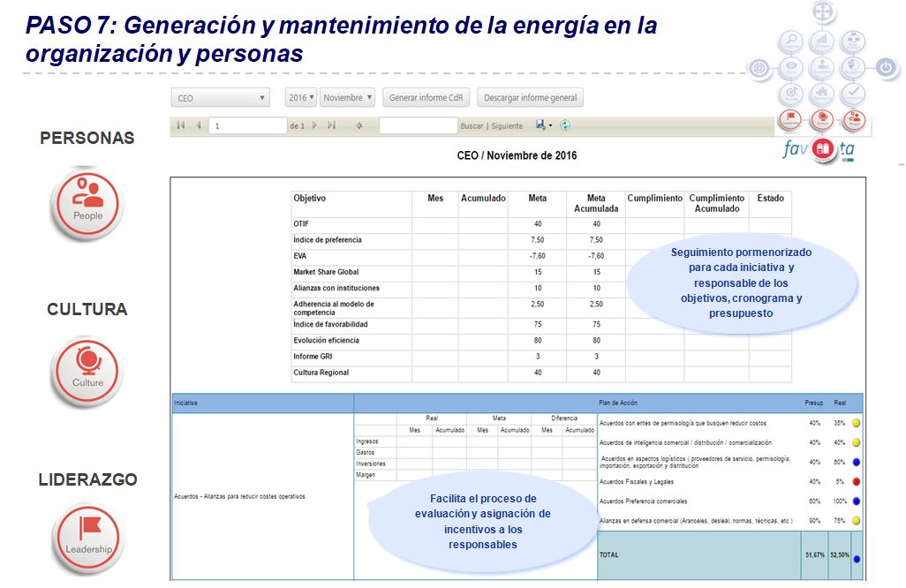The image size is (906, 588).
Task: Go to the next report page
Action: [x=314, y=125]
